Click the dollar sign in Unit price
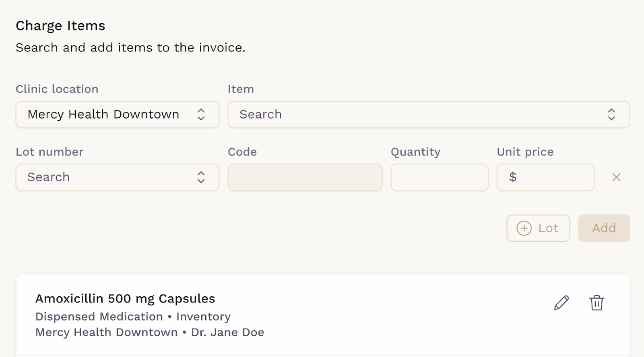 (x=513, y=177)
